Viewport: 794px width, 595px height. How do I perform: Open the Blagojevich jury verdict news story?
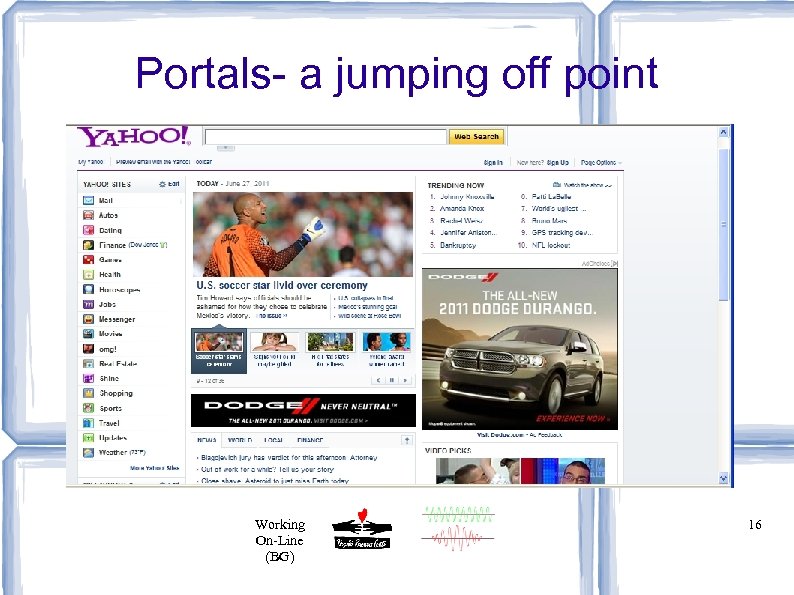(x=287, y=458)
